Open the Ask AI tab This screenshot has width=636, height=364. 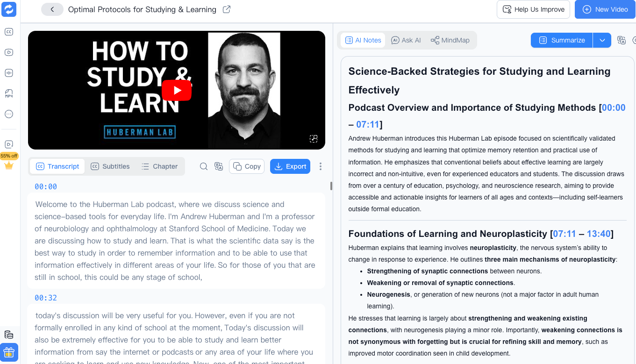[406, 40]
